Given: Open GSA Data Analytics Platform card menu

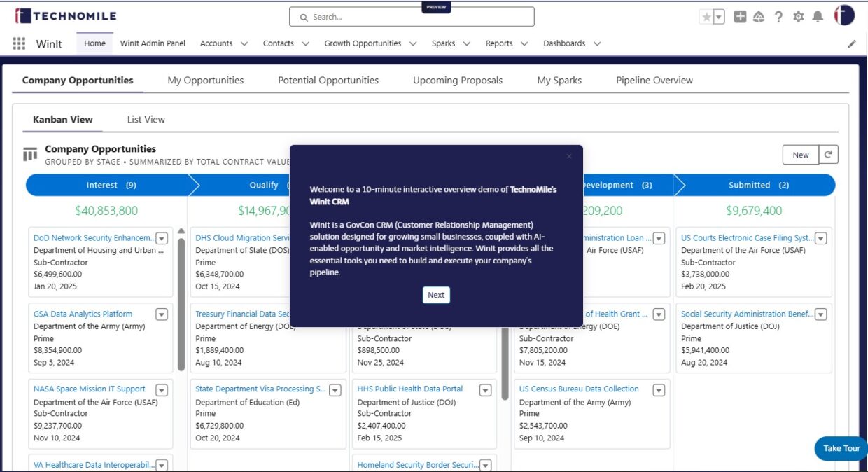Looking at the screenshot, I should [162, 314].
